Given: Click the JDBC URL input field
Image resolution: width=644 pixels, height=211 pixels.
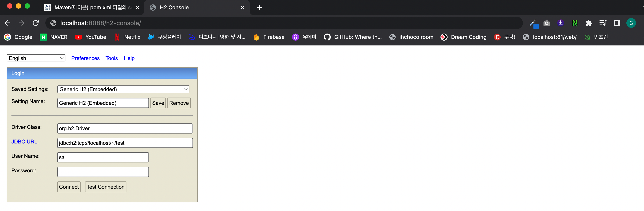Looking at the screenshot, I should coord(125,143).
